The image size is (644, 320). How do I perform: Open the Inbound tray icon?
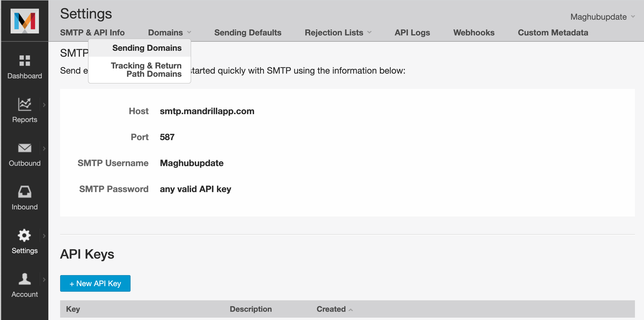(x=25, y=192)
